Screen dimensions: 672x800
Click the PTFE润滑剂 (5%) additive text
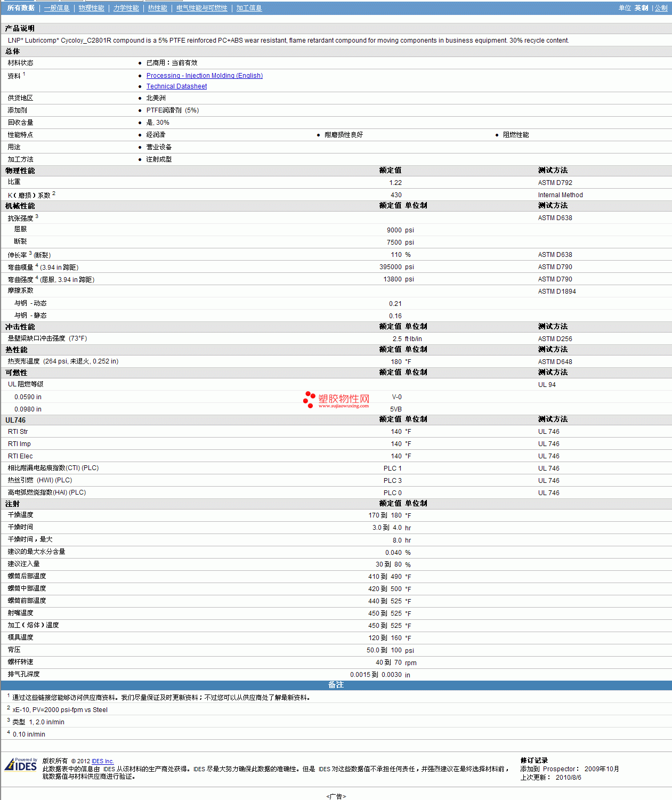pyautogui.click(x=173, y=110)
